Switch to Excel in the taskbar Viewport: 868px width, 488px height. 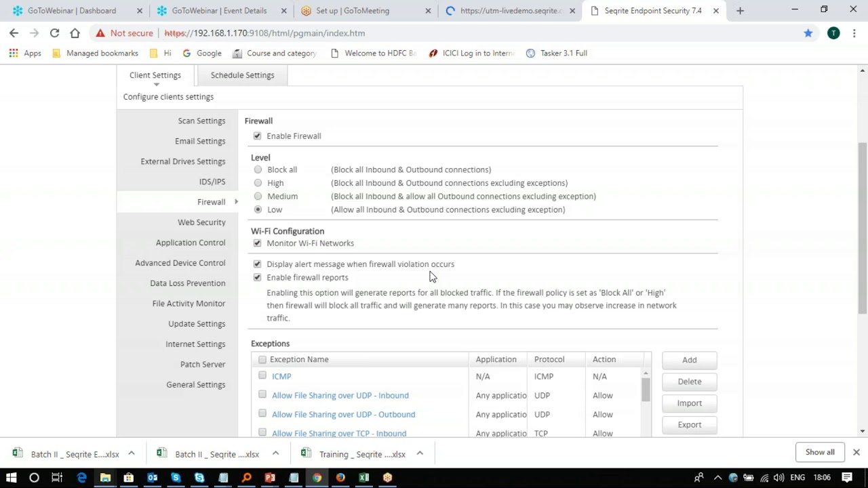click(x=364, y=478)
